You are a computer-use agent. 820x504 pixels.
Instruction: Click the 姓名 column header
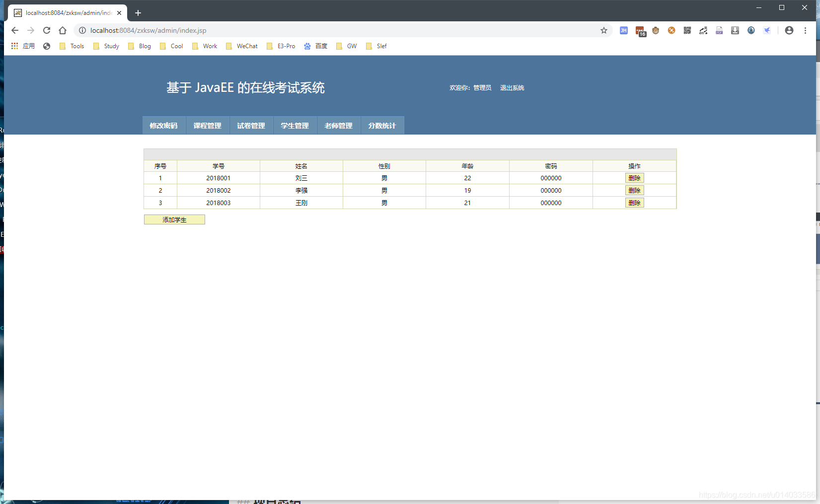301,166
